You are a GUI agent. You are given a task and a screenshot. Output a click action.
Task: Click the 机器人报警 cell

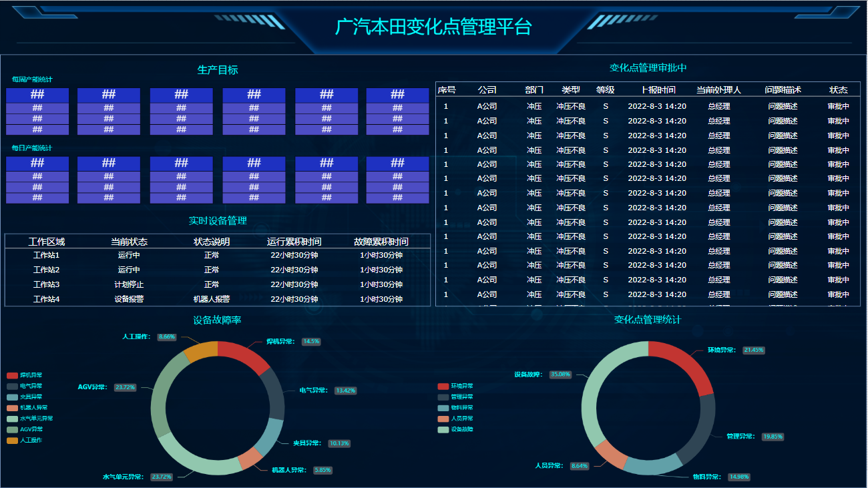click(x=212, y=299)
